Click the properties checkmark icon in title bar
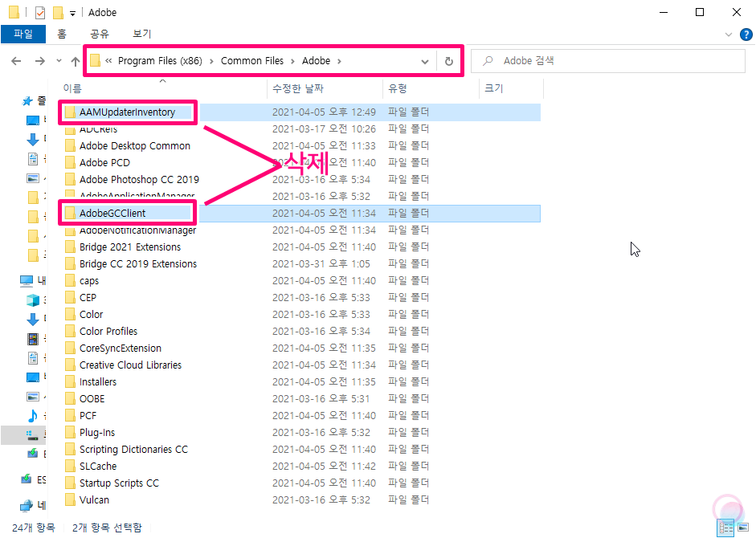The width and height of the screenshot is (756, 538). (x=40, y=13)
